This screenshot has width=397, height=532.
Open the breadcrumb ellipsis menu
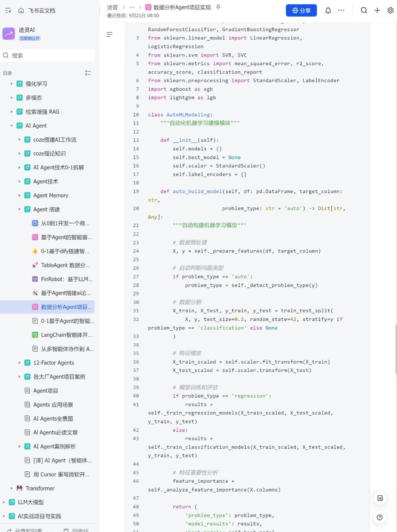132,7
